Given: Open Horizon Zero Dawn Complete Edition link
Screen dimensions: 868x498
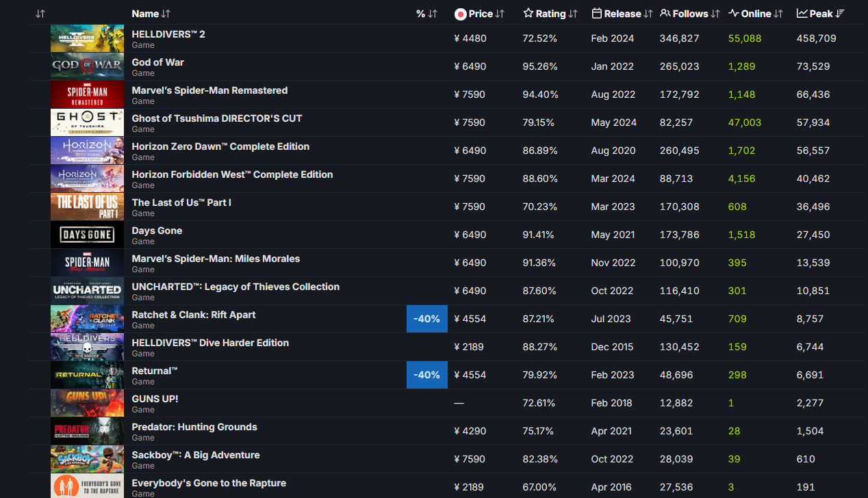Looking at the screenshot, I should click(220, 146).
